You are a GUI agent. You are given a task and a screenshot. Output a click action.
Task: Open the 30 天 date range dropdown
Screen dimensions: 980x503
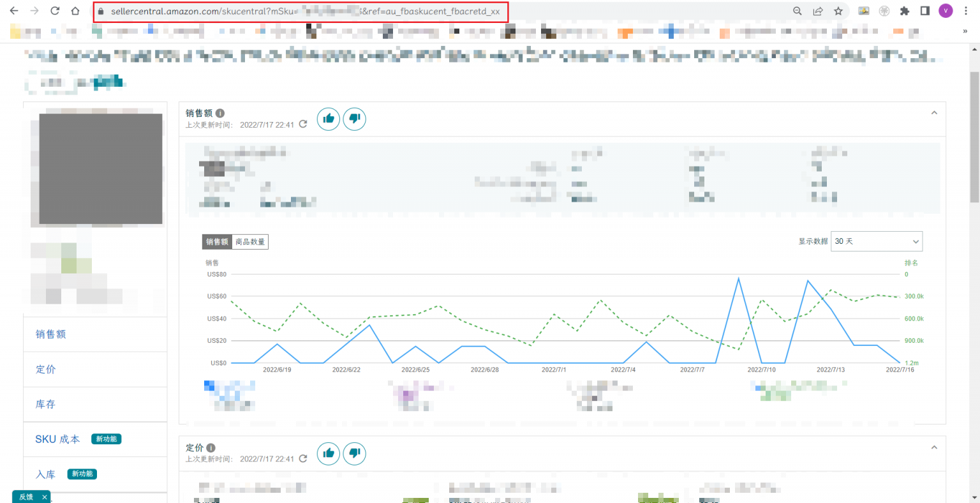[x=877, y=241]
